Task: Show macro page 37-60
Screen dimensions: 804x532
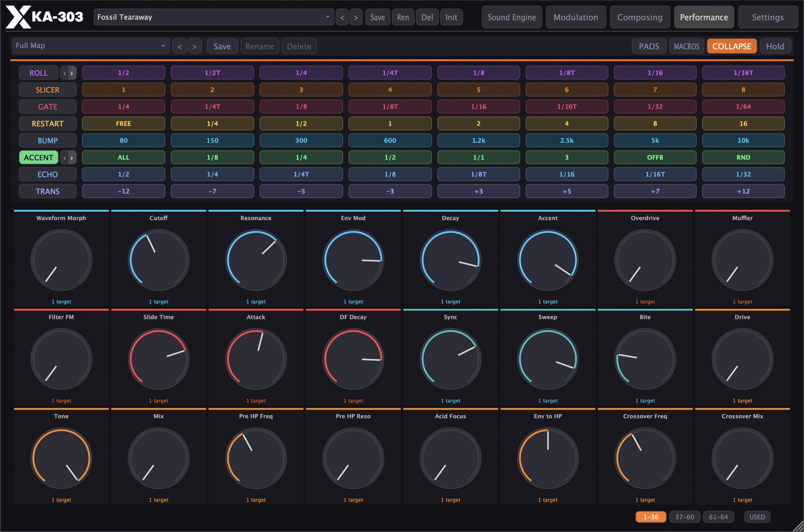Action: click(x=684, y=517)
